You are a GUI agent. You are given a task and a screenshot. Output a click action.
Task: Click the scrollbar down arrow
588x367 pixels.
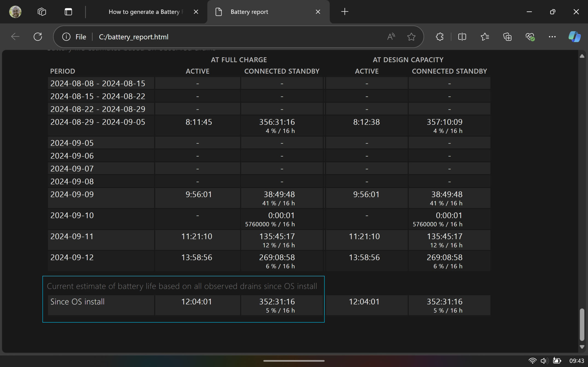click(582, 347)
